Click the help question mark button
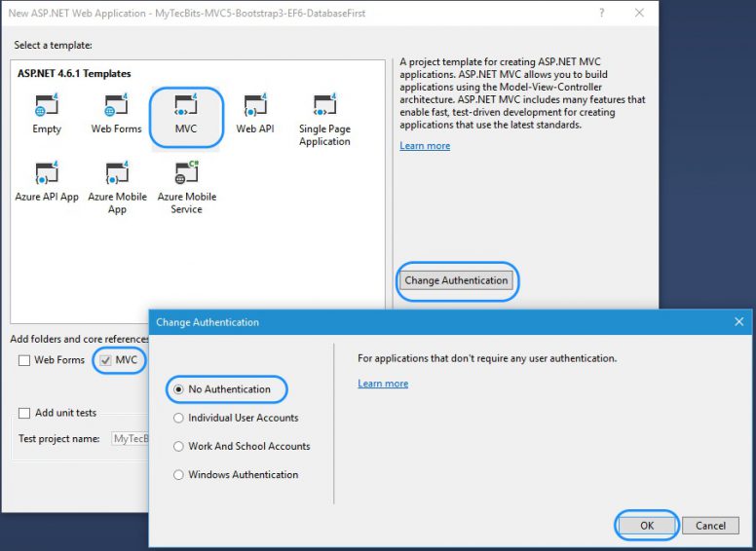The width and height of the screenshot is (756, 551). (x=602, y=13)
